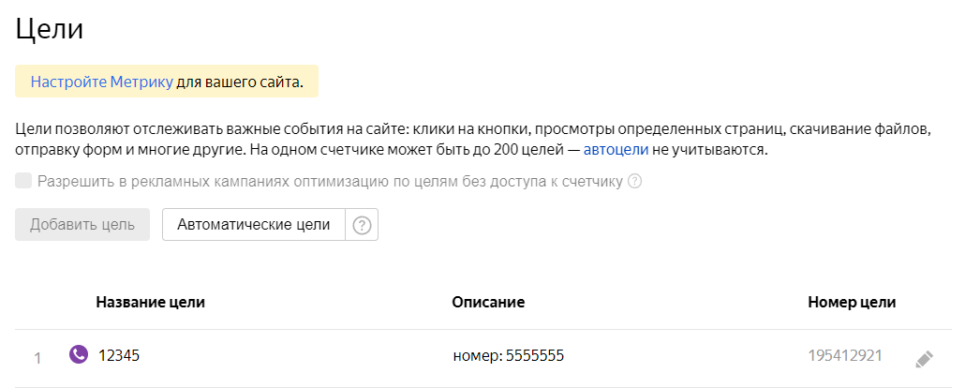980x388 pixels.
Task: Click the edit pencil icon for goal 12345
Action: pyautogui.click(x=925, y=358)
